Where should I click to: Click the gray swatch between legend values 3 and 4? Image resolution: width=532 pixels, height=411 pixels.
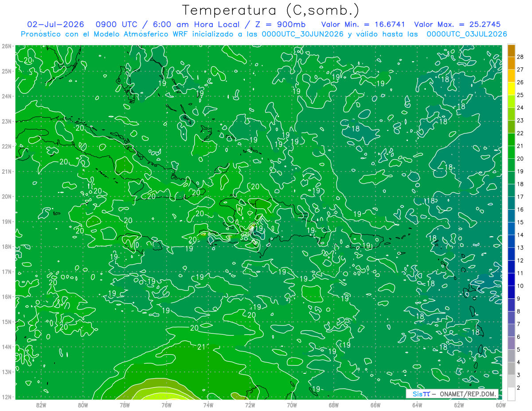[511, 368]
